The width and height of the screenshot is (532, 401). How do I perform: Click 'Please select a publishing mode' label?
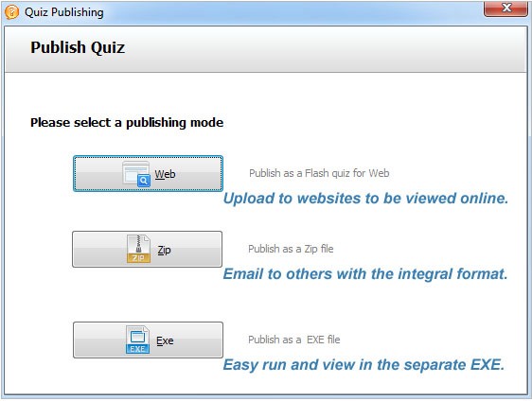[127, 123]
